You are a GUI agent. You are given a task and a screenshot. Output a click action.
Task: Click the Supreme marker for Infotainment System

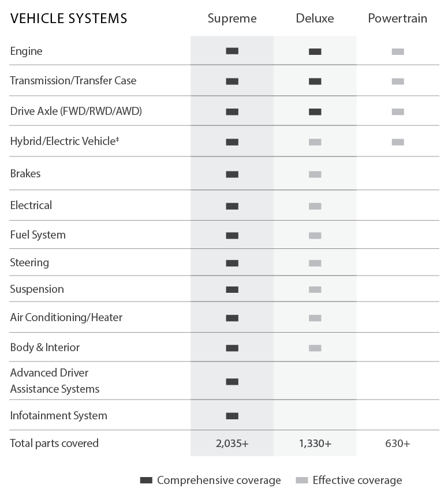point(232,416)
